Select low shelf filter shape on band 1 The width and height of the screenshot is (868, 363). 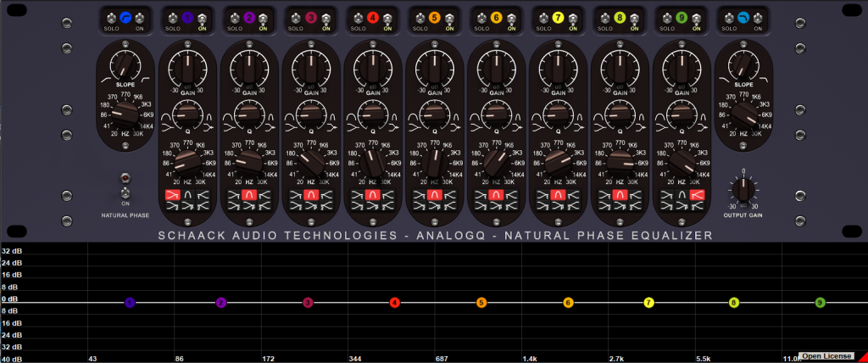tap(172, 195)
